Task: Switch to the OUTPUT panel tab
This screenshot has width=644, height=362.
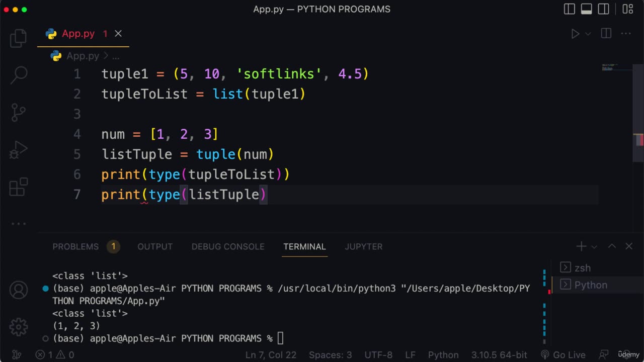Action: [x=155, y=246]
